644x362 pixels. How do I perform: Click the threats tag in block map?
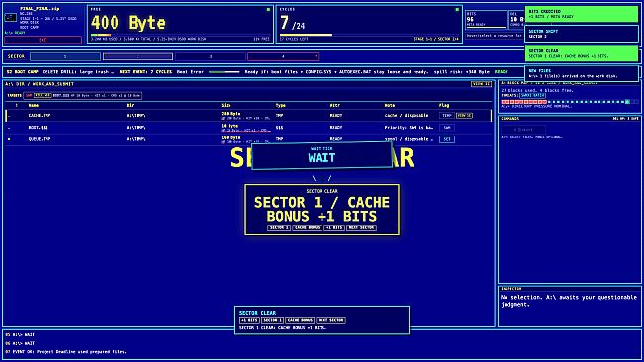pyautogui.click(x=533, y=95)
